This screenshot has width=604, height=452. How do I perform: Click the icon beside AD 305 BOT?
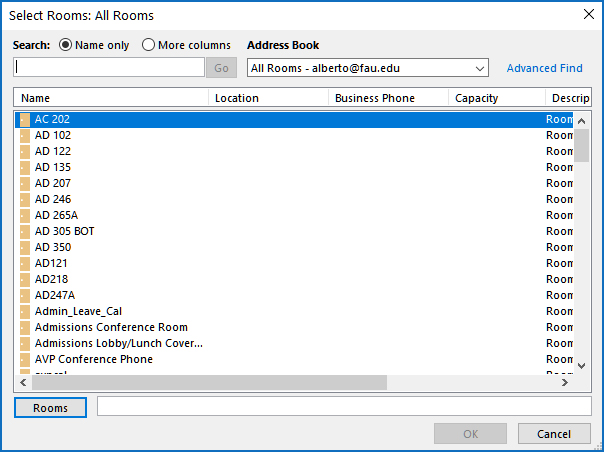[25, 231]
